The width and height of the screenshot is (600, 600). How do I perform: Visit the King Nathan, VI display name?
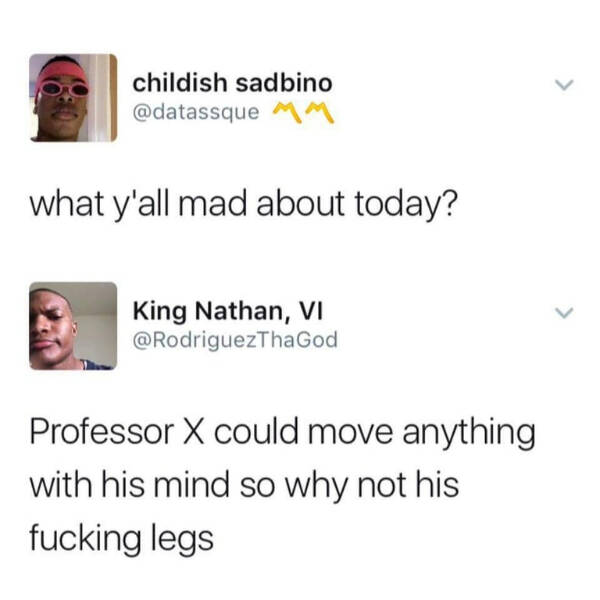(x=228, y=311)
